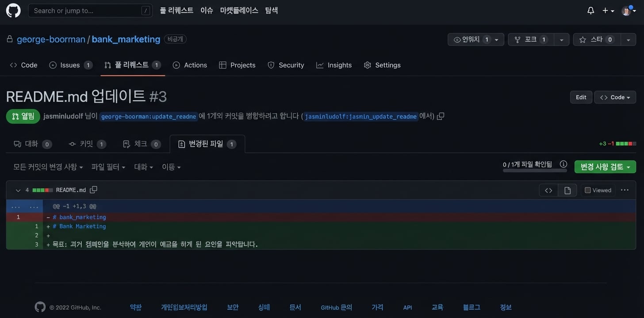Screen dimensions: 644x318
Task: Open the Projects repository tab
Action: 237,65
